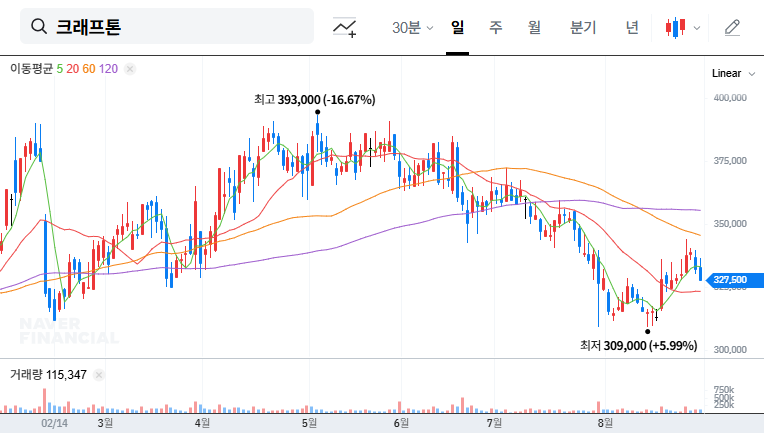This screenshot has width=764, height=433.
Task: Click the search magnifier icon
Action: [39, 26]
